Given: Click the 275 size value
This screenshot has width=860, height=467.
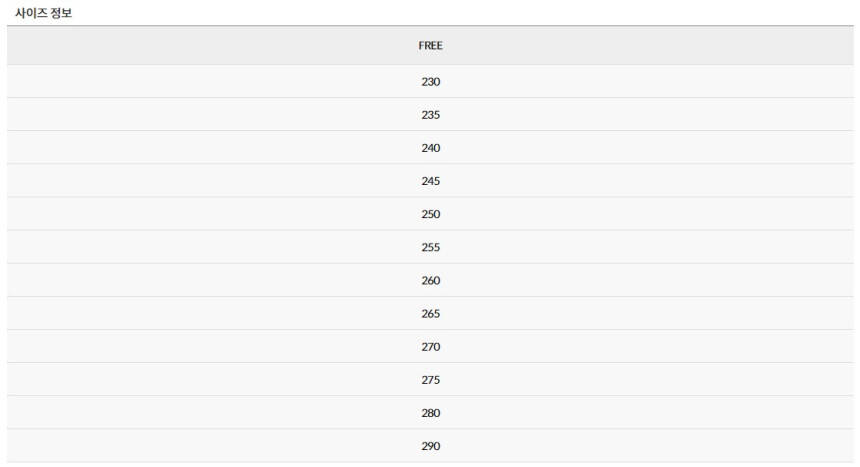Looking at the screenshot, I should tap(430, 379).
